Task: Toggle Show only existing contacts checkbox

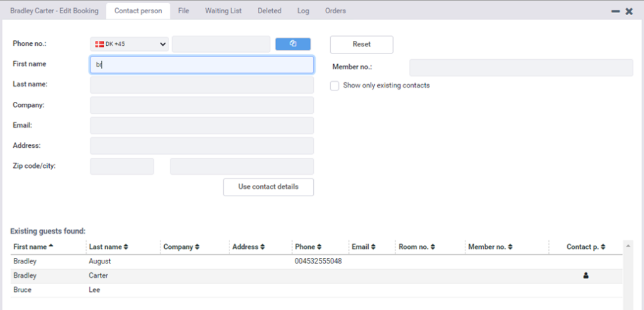Action: click(335, 86)
